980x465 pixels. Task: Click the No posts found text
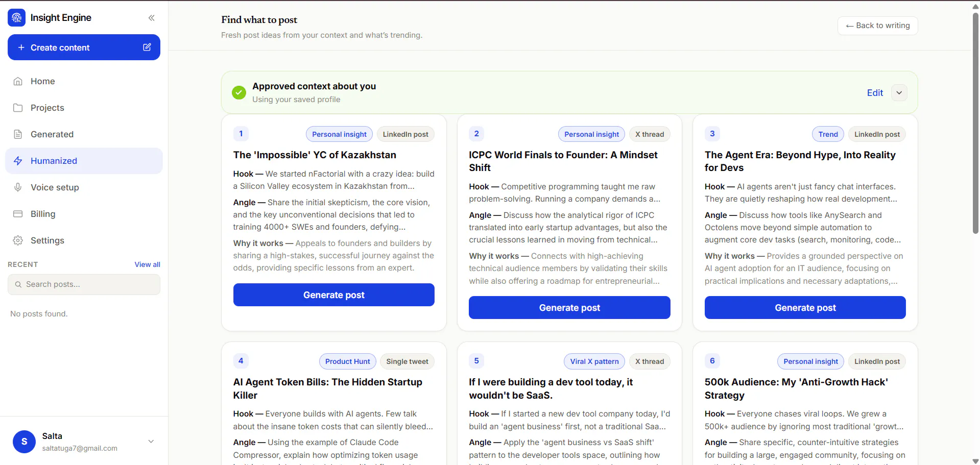39,314
